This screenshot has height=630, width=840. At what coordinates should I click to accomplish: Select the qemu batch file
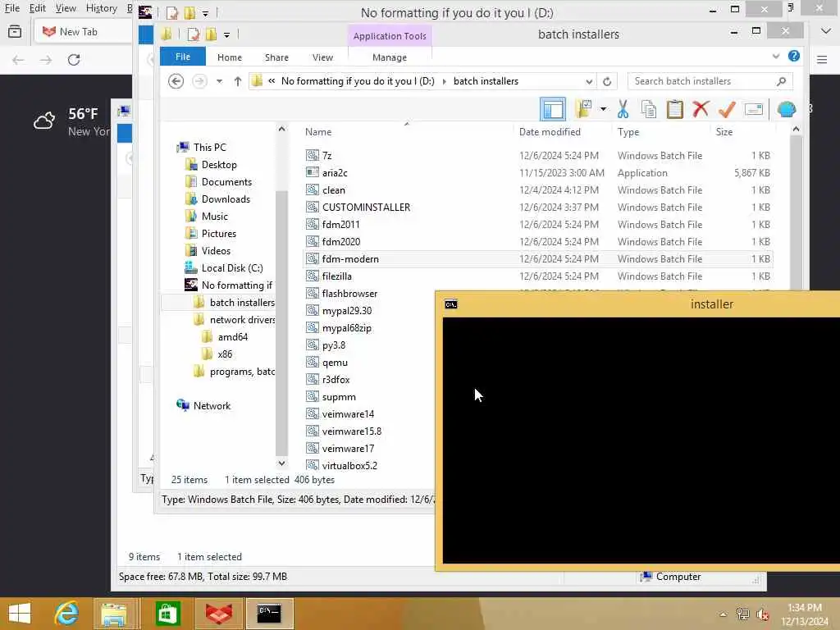pyautogui.click(x=335, y=363)
